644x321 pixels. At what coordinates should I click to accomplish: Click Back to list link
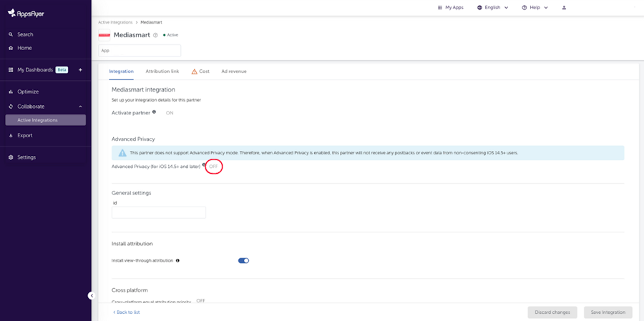click(127, 312)
